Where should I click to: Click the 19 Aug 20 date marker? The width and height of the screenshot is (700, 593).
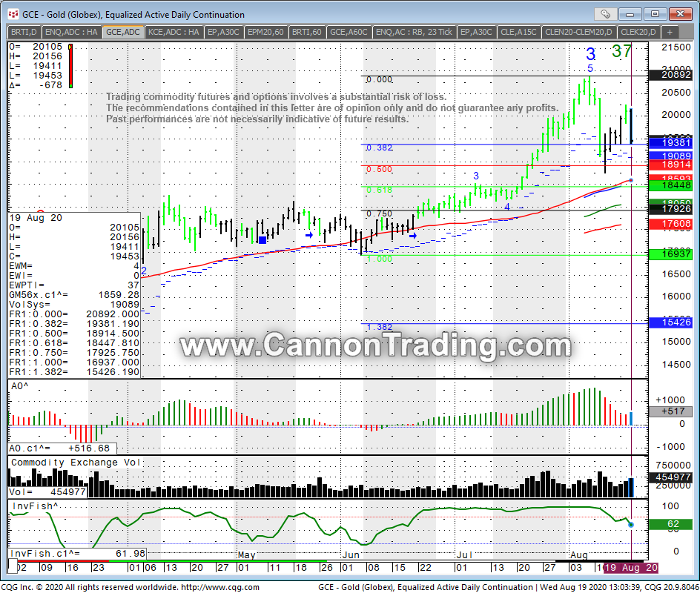pyautogui.click(x=630, y=567)
